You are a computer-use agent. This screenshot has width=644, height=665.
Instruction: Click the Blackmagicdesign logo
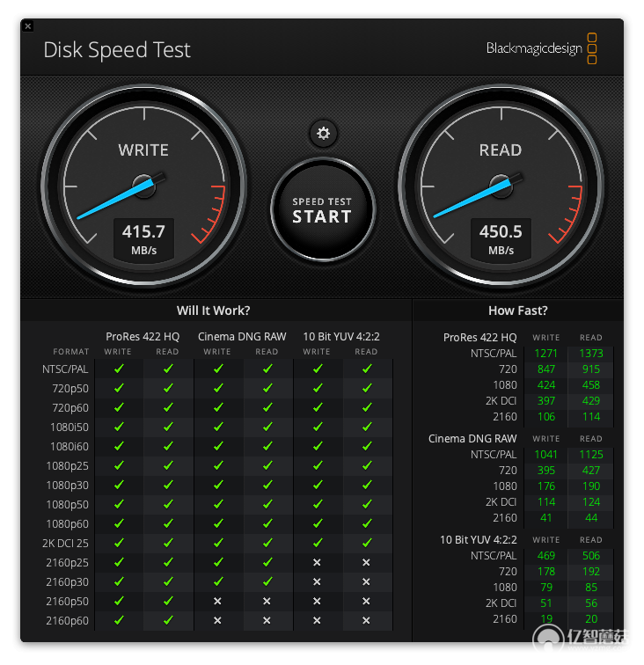(x=541, y=48)
